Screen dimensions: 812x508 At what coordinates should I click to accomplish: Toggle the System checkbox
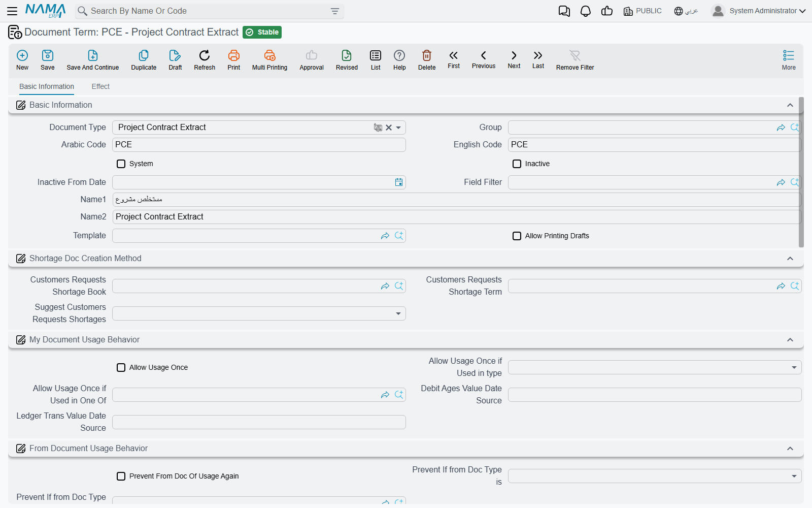pos(121,164)
